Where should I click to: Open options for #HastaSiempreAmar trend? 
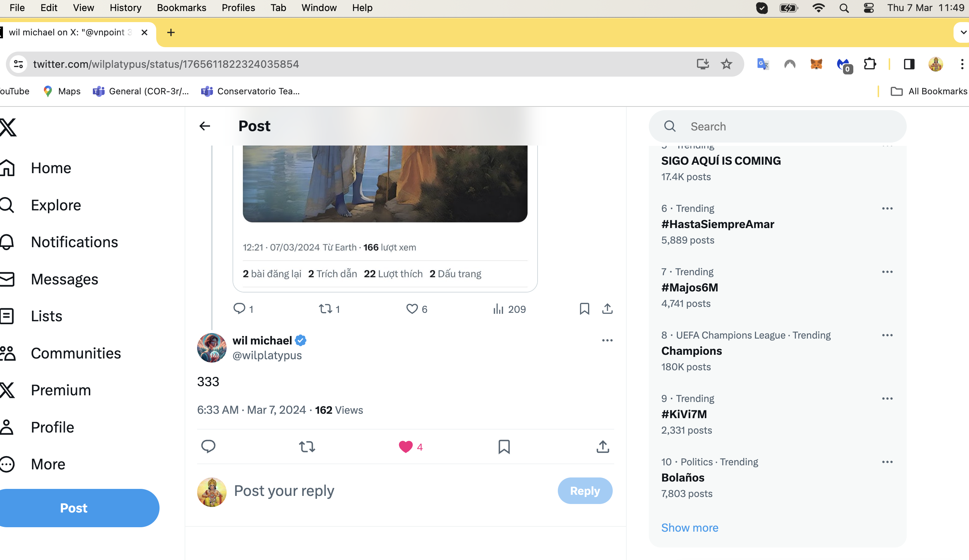pos(887,209)
